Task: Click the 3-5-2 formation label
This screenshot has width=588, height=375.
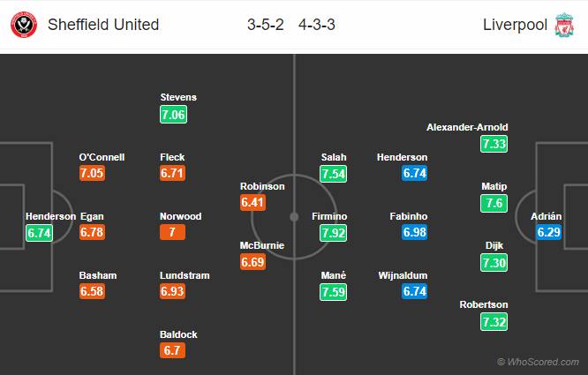Action: coord(266,25)
